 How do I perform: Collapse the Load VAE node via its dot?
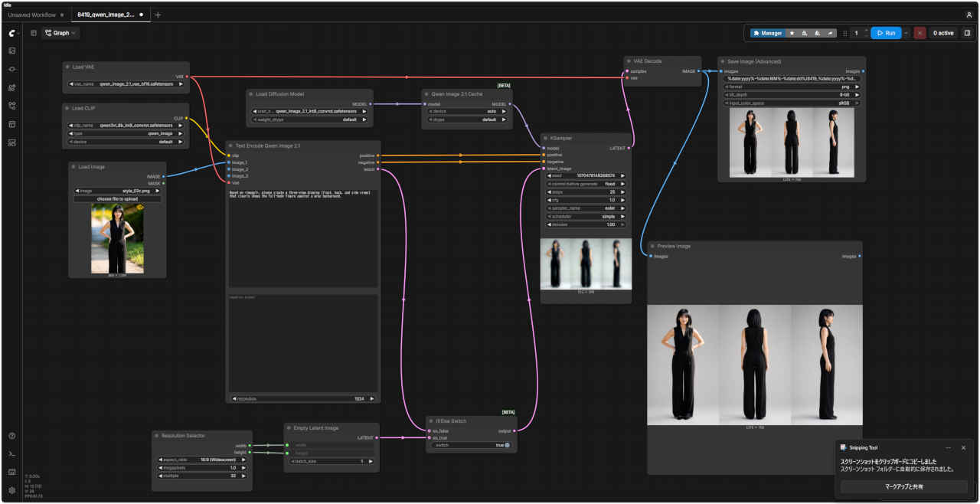[x=67, y=67]
